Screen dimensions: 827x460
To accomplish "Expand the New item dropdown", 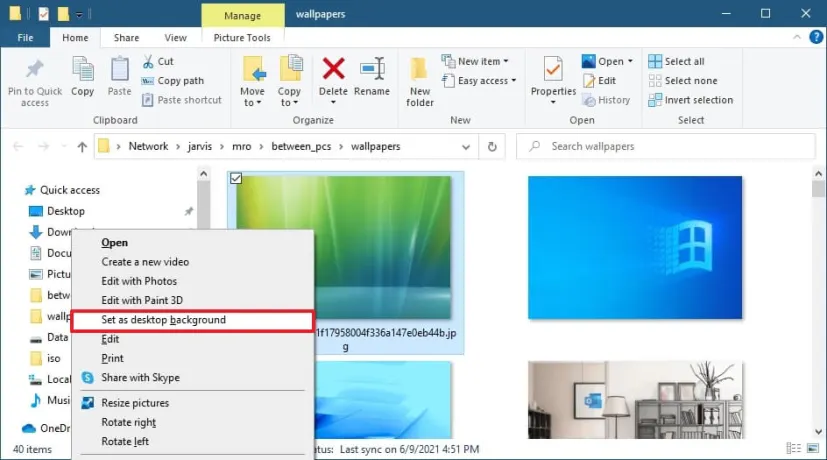I will point(506,61).
